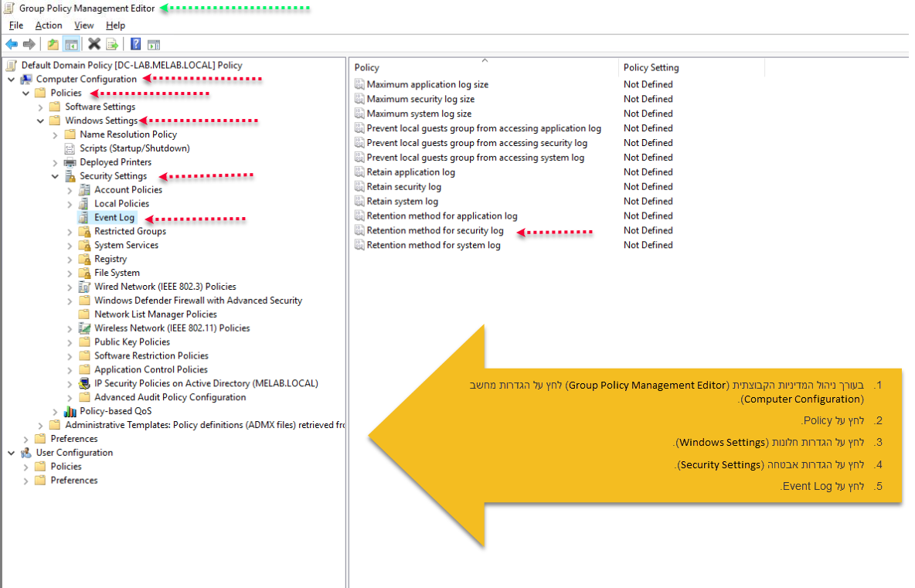Sort by the Policy Setting column header
Image resolution: width=915 pixels, height=588 pixels.
point(651,68)
